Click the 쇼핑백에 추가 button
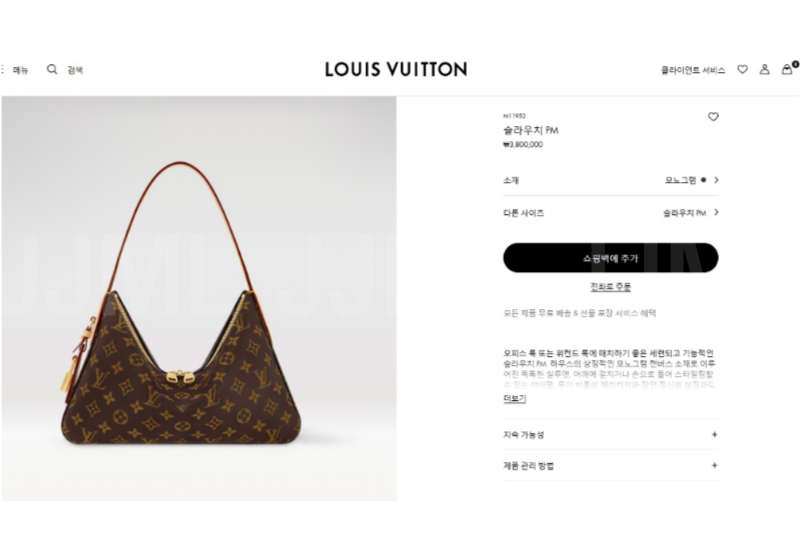The width and height of the screenshot is (800, 550). [611, 258]
